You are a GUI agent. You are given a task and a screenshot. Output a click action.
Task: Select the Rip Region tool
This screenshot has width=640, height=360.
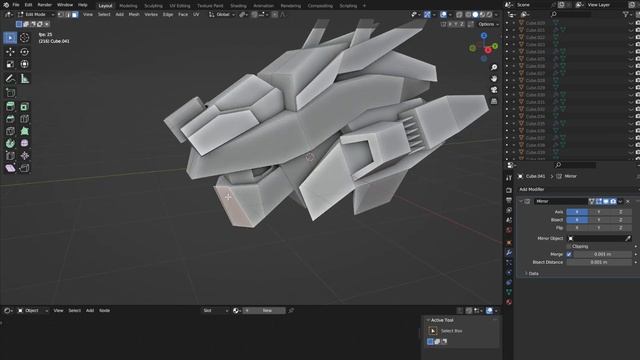24,168
